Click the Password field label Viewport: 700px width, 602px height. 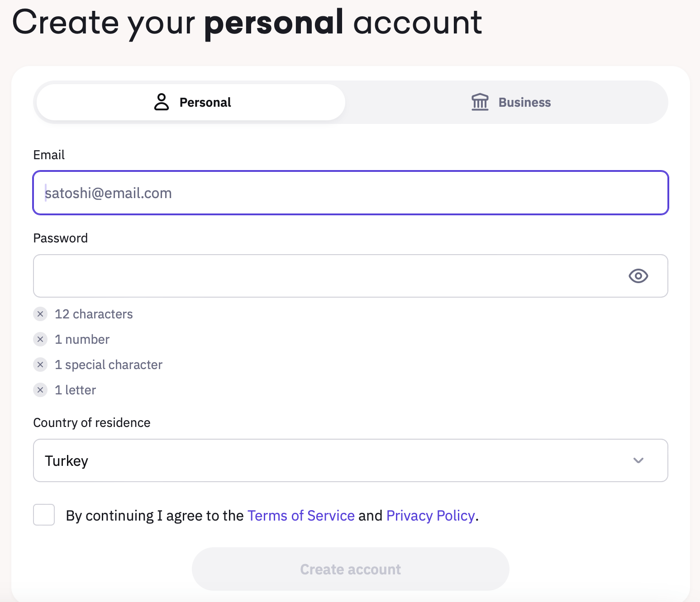coord(61,238)
